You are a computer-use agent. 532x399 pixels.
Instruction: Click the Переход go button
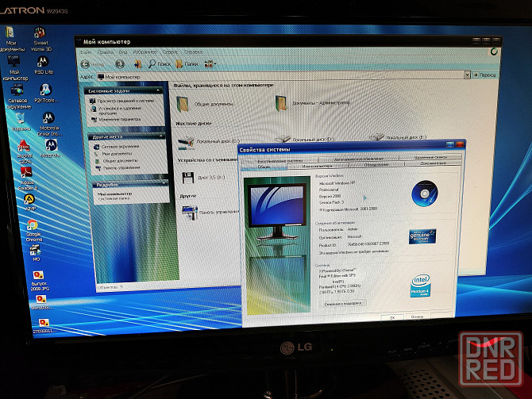click(x=484, y=75)
